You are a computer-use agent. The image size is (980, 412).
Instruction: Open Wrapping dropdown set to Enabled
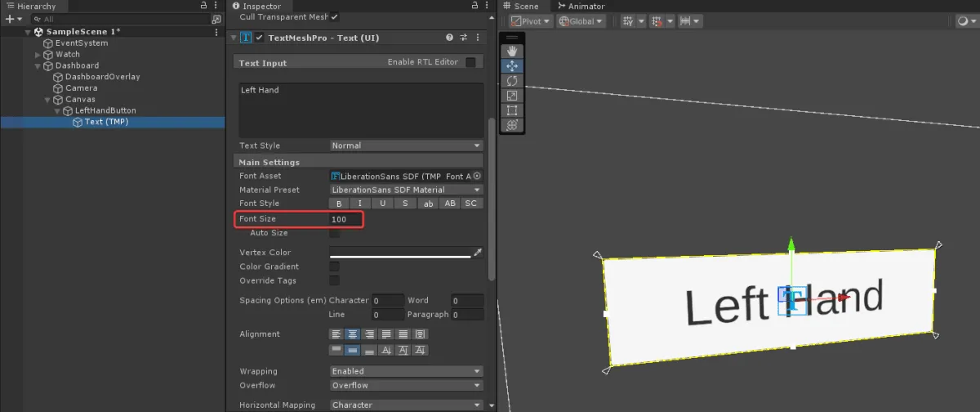pos(406,371)
